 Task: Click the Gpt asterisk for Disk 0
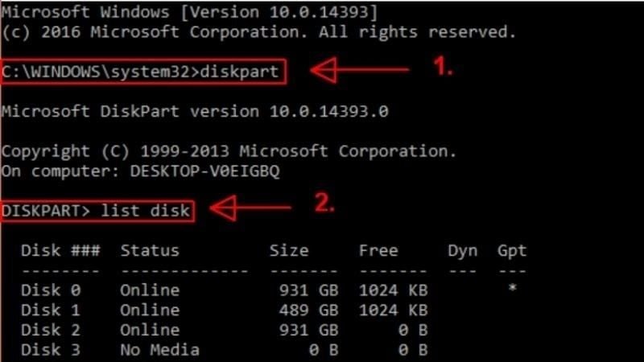512,290
